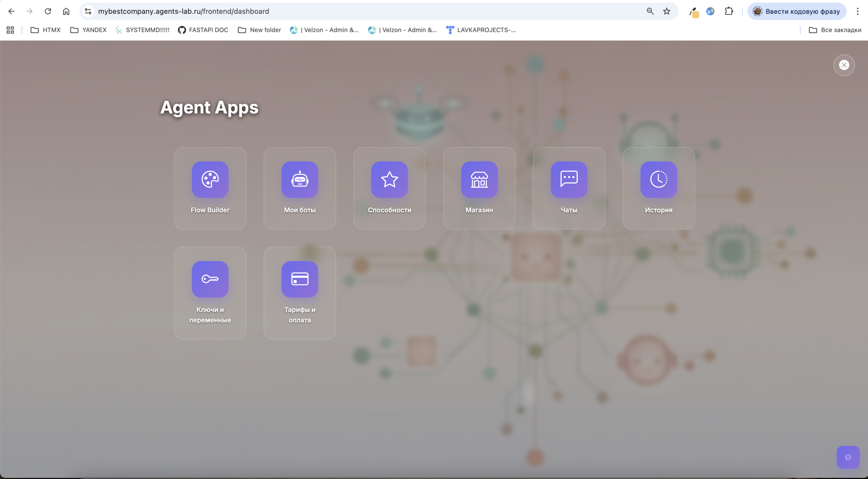Open the История clock icon
The image size is (868, 479).
click(658, 180)
